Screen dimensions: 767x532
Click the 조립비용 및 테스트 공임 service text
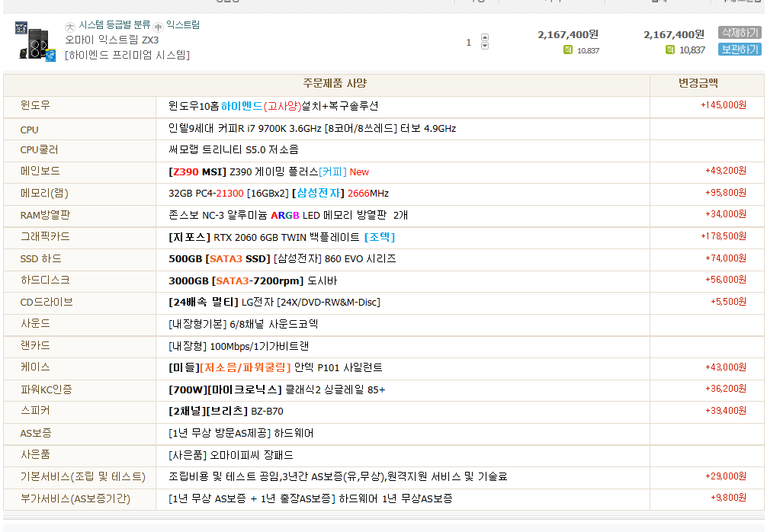[338, 476]
